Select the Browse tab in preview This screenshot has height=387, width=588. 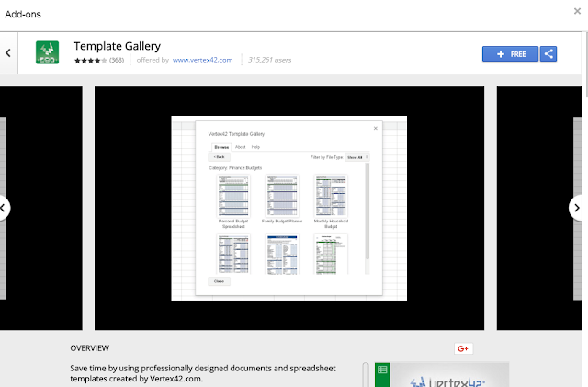(221, 147)
